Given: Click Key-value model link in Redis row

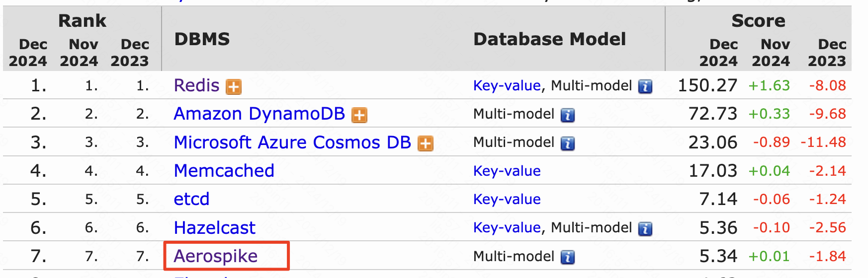Looking at the screenshot, I should click(507, 86).
